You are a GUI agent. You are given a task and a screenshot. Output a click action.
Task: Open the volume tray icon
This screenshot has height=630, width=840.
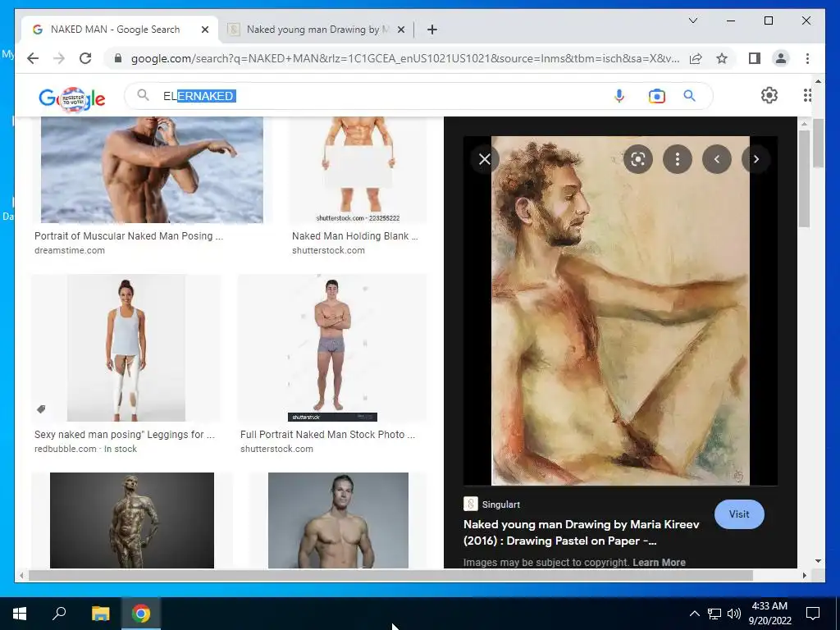point(734,614)
